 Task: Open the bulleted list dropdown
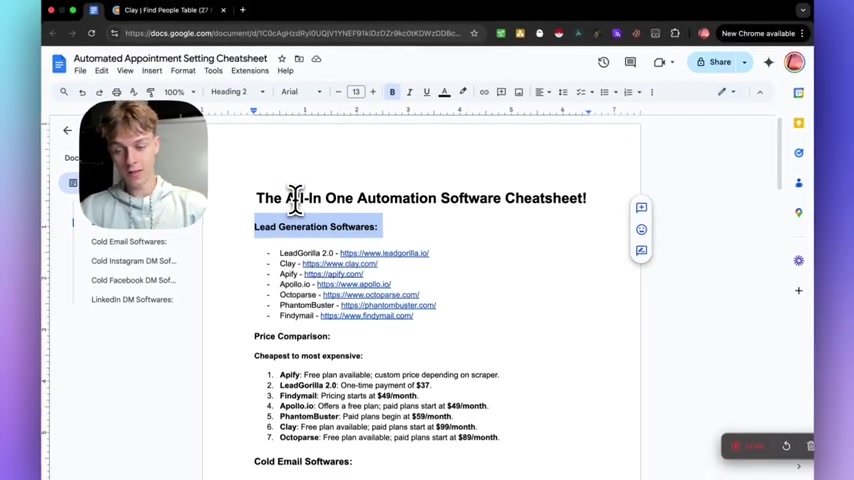pos(608,92)
